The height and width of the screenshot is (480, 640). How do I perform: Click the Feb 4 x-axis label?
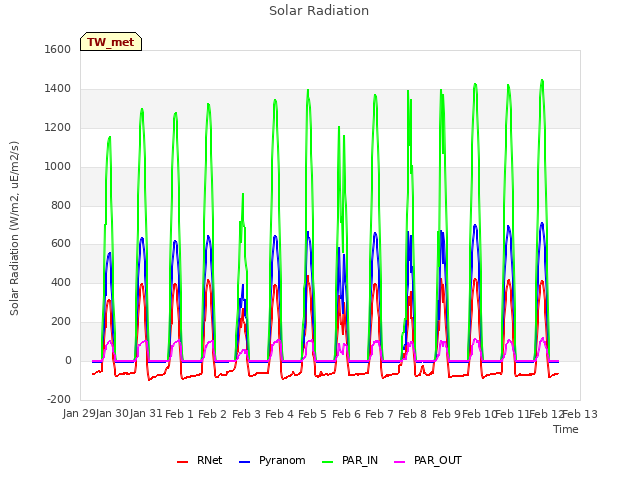pyautogui.click(x=279, y=414)
